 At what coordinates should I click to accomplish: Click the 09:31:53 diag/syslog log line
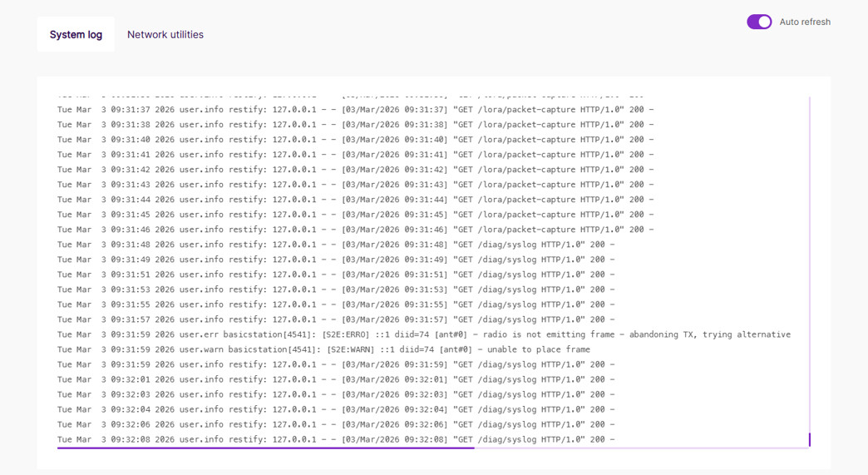(x=336, y=289)
